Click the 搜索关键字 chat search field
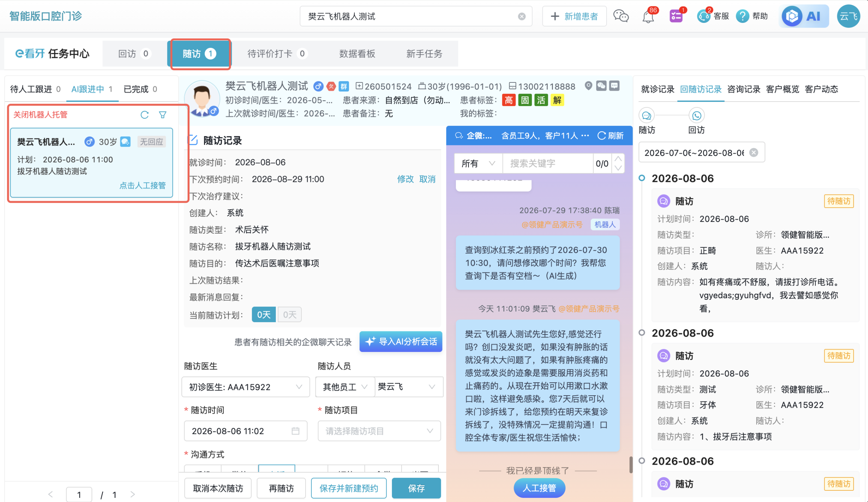Screen dimensions: 868x502 (548, 163)
